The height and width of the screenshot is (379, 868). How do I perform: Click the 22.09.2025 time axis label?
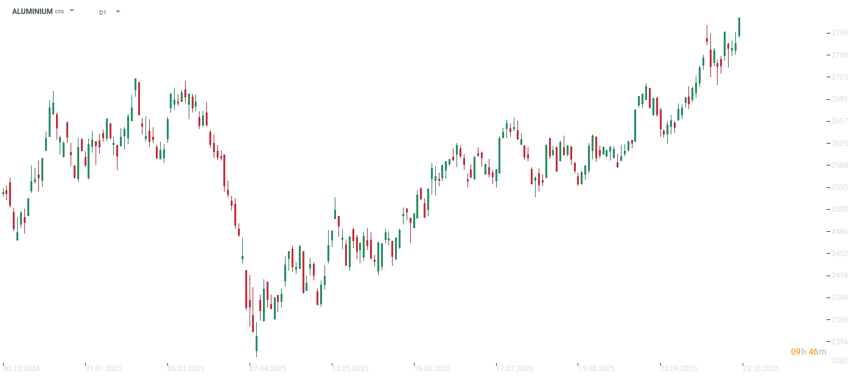pyautogui.click(x=679, y=369)
